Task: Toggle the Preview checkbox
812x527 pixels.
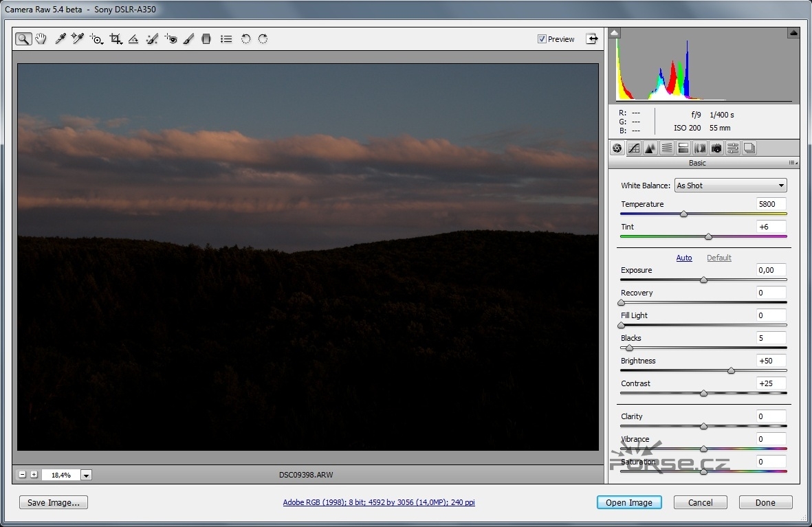Action: pos(542,39)
